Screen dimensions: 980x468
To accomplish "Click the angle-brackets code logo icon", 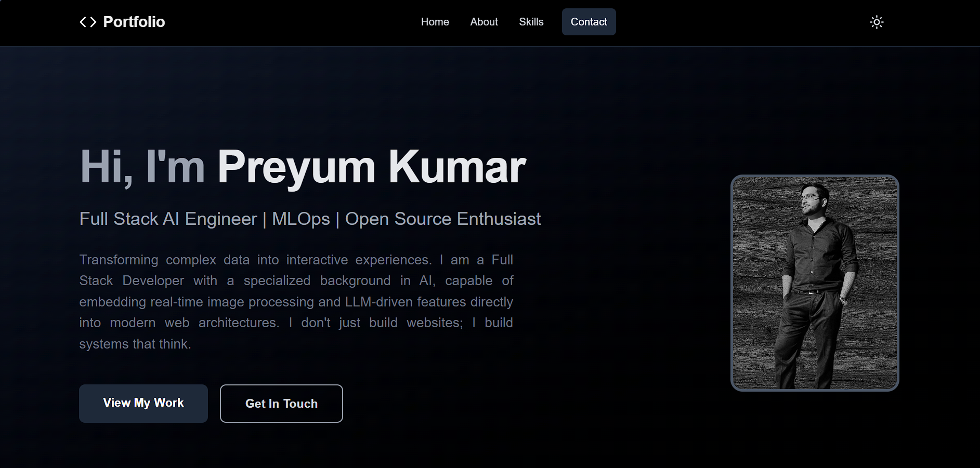I will tap(88, 22).
